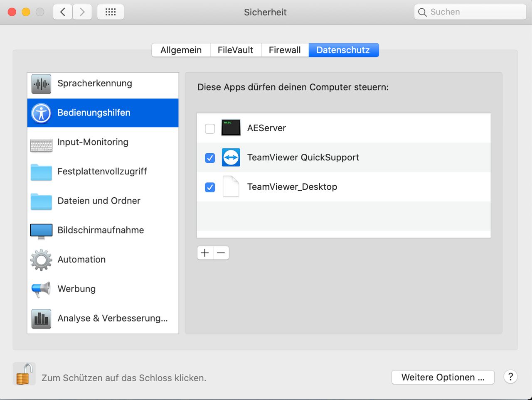The image size is (532, 400).
Task: Remove app using the minus button
Action: click(x=221, y=253)
